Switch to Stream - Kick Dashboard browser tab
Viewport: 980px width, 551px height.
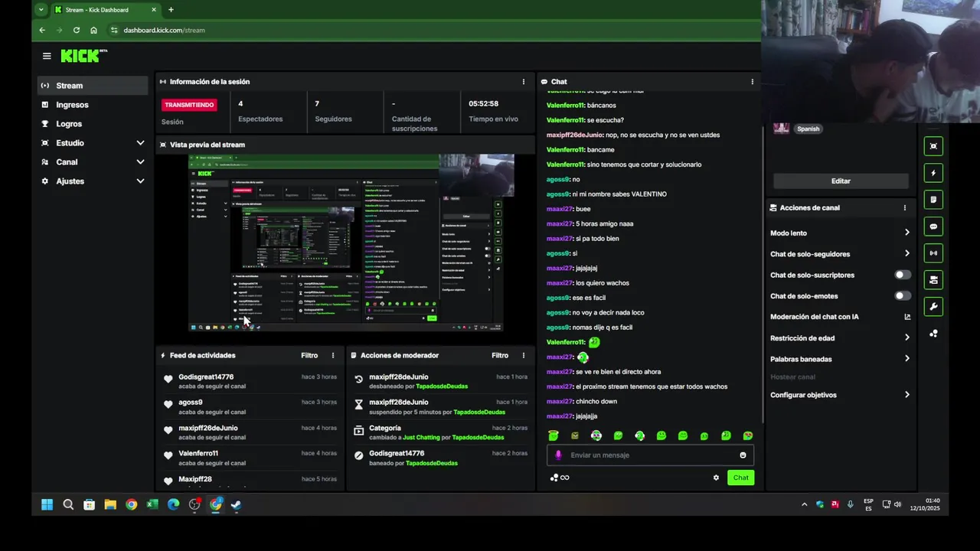click(x=106, y=10)
